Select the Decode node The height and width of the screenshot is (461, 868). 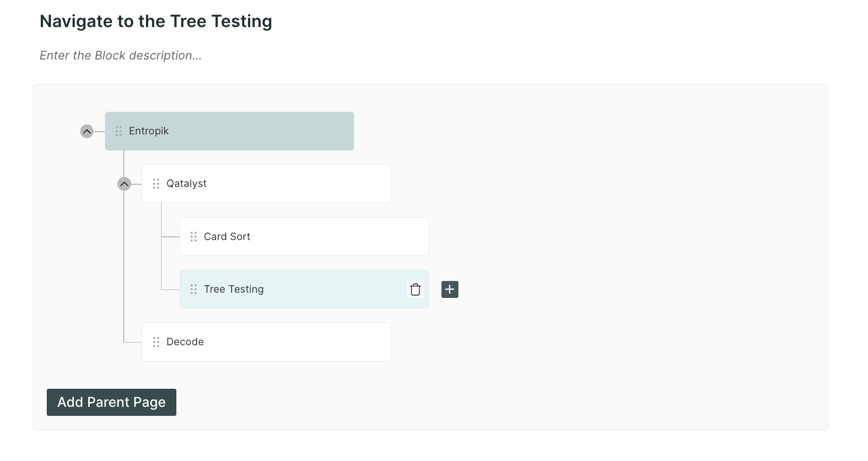click(267, 342)
